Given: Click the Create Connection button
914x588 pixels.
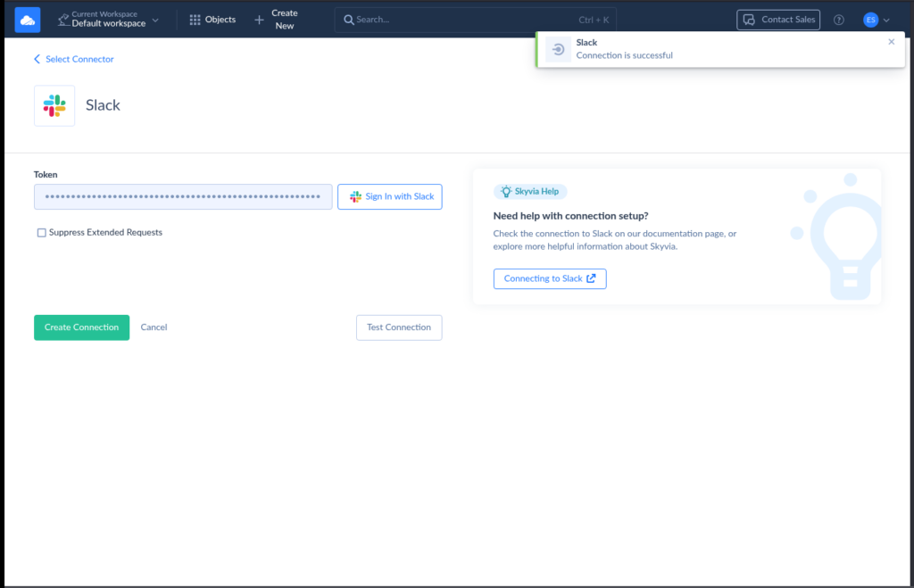Looking at the screenshot, I should (x=81, y=327).
